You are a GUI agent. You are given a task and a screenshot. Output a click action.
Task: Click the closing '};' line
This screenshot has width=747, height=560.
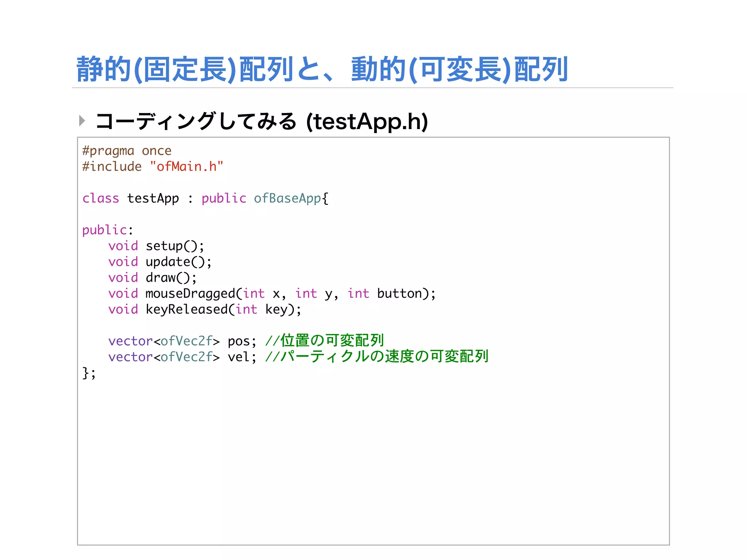tap(89, 373)
